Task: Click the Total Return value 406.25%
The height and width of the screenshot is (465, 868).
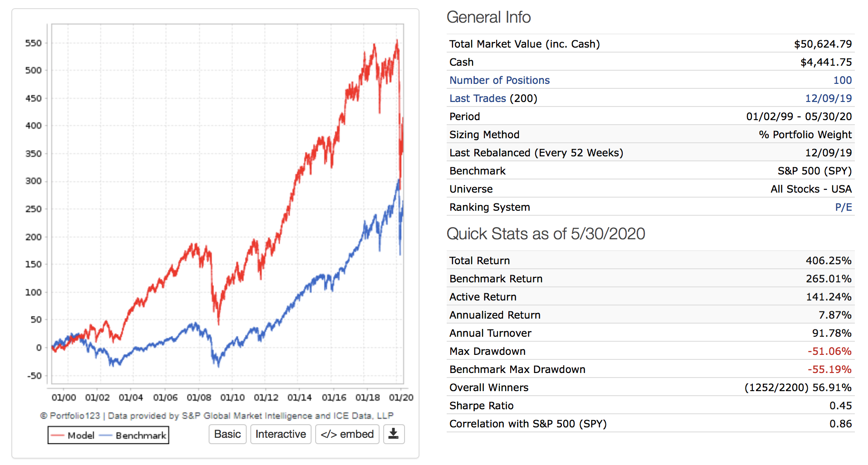Action: pos(828,261)
